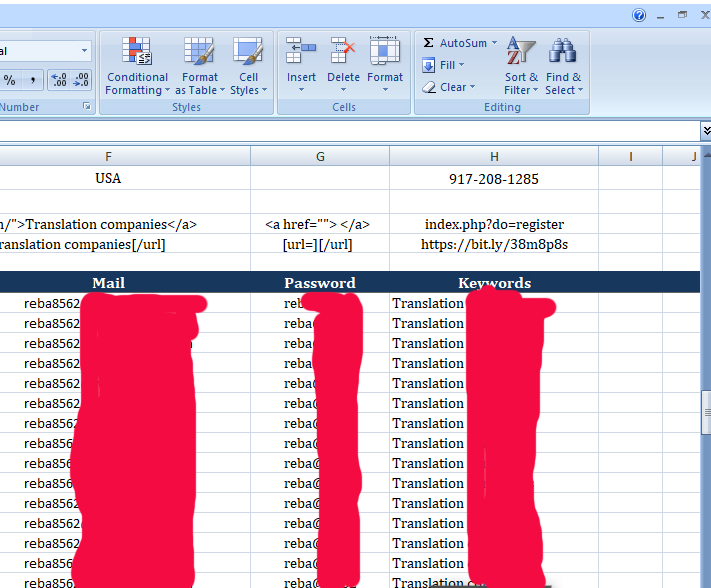Viewport: 711px width, 588px height.
Task: Expand Delete cells dropdown arrow
Action: click(343, 90)
